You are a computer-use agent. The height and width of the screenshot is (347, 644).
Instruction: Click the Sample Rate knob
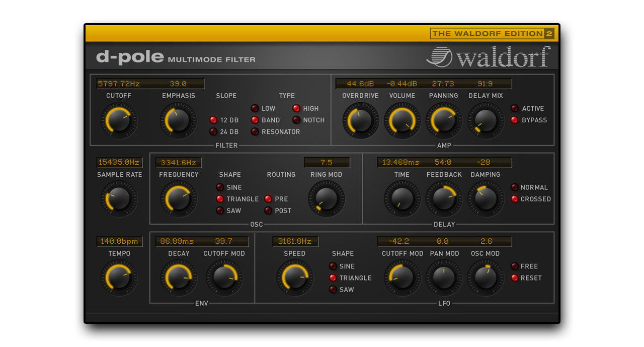click(x=119, y=198)
